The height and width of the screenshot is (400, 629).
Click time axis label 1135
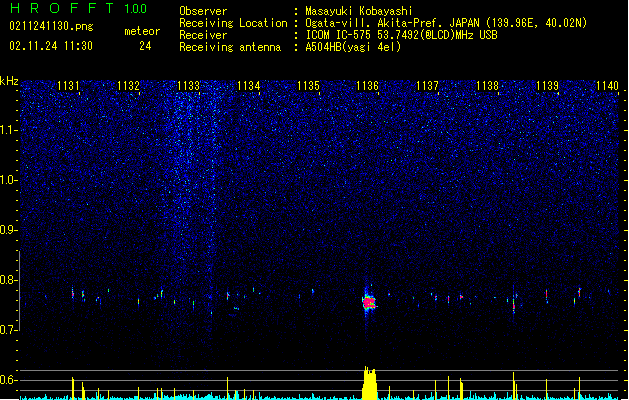[308, 85]
